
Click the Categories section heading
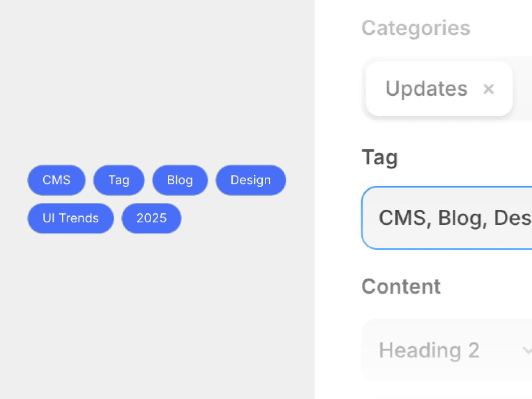pos(416,28)
